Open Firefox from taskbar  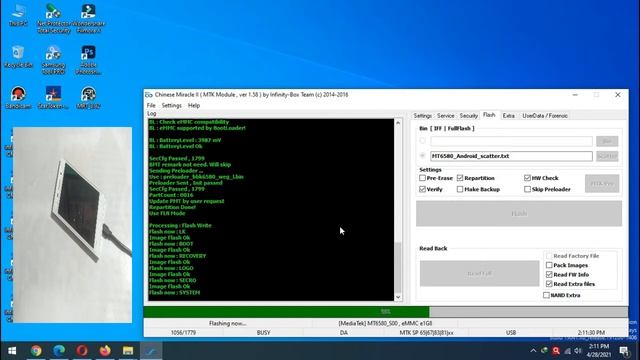(x=105, y=351)
